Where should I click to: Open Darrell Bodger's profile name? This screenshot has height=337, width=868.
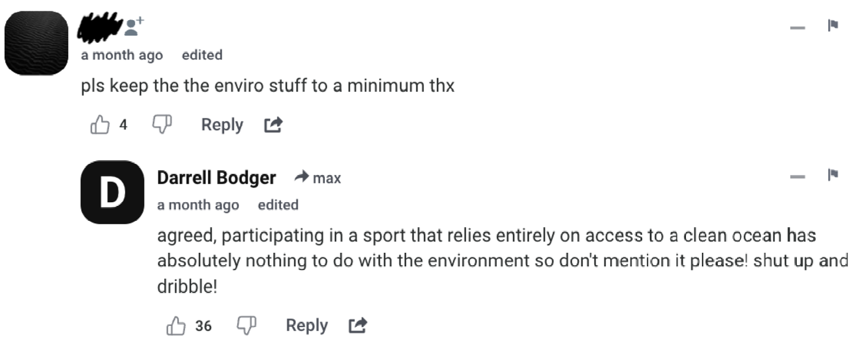216,177
